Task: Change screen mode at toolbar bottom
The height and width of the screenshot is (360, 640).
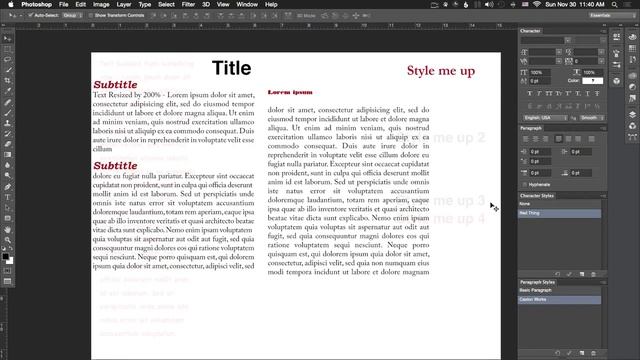Action: [7, 281]
